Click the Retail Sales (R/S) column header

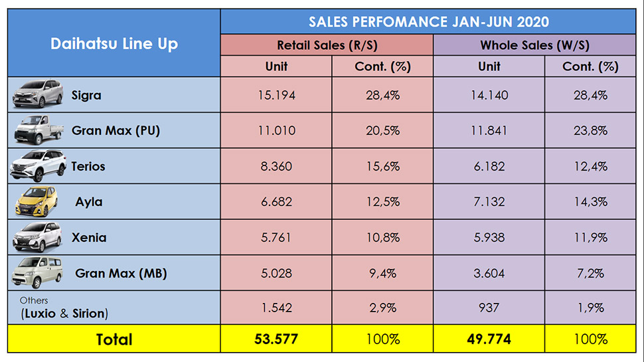326,45
